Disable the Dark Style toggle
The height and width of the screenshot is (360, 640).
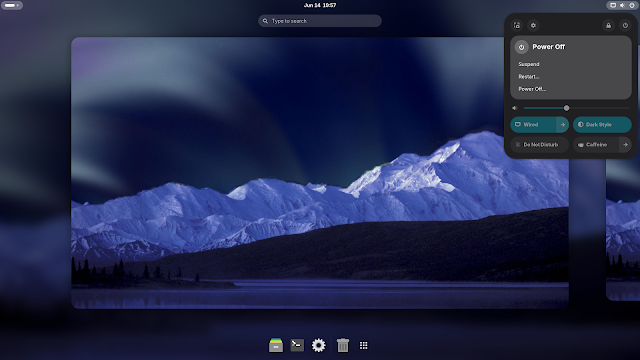(x=602, y=124)
